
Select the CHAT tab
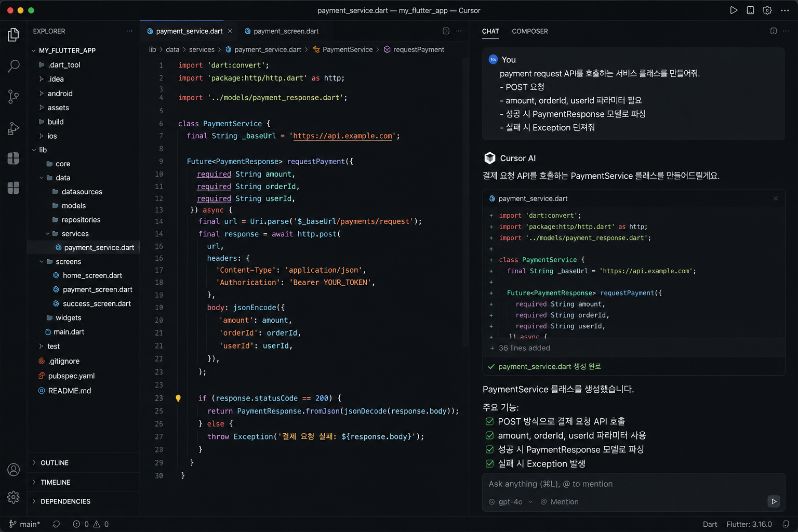[x=490, y=31]
